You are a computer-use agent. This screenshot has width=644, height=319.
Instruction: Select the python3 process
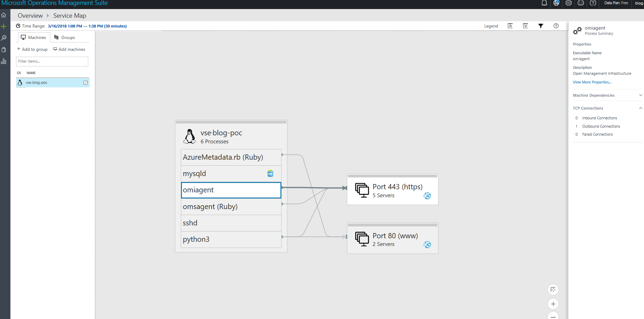pyautogui.click(x=231, y=239)
